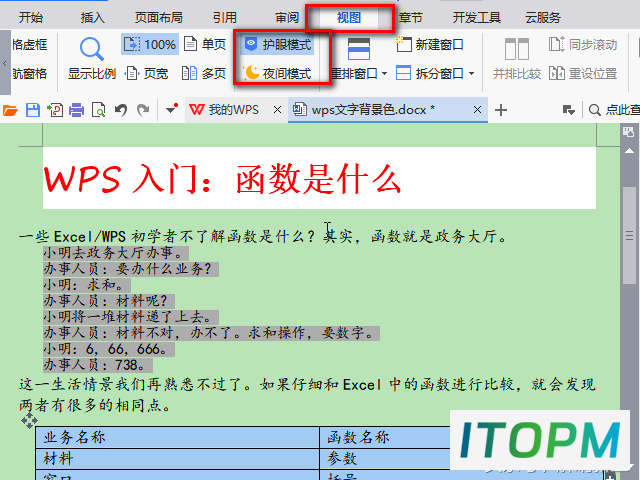Click the line 小明：6, 66, 666。
The width and height of the screenshot is (640, 480).
[109, 349]
